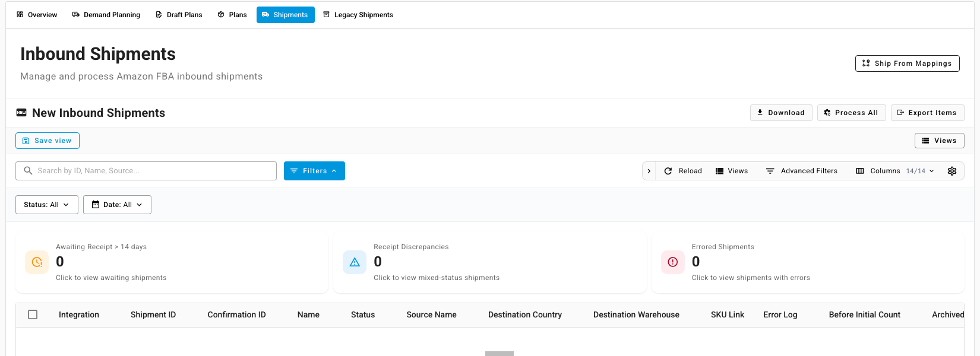Sort by Destination Warehouse column
980x356 pixels.
[636, 315]
